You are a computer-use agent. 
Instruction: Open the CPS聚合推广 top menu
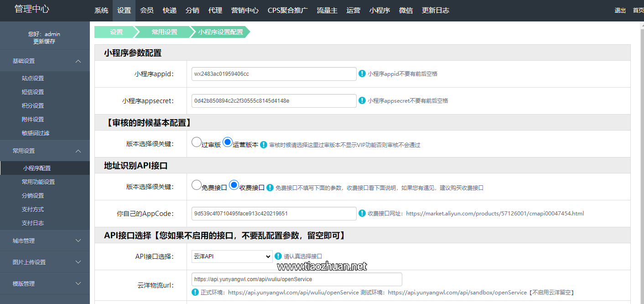288,10
